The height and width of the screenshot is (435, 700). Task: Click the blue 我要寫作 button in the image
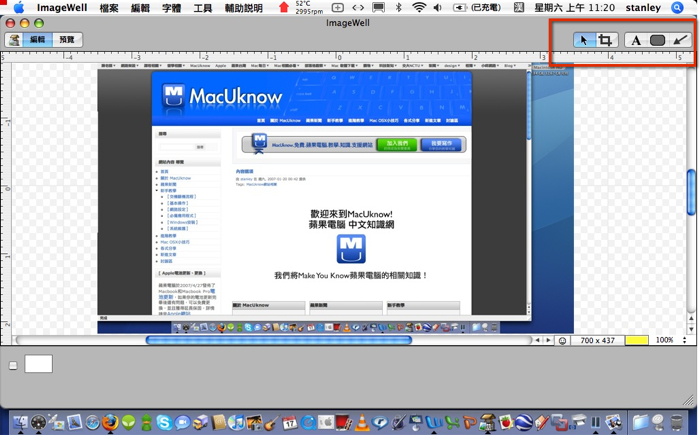441,145
